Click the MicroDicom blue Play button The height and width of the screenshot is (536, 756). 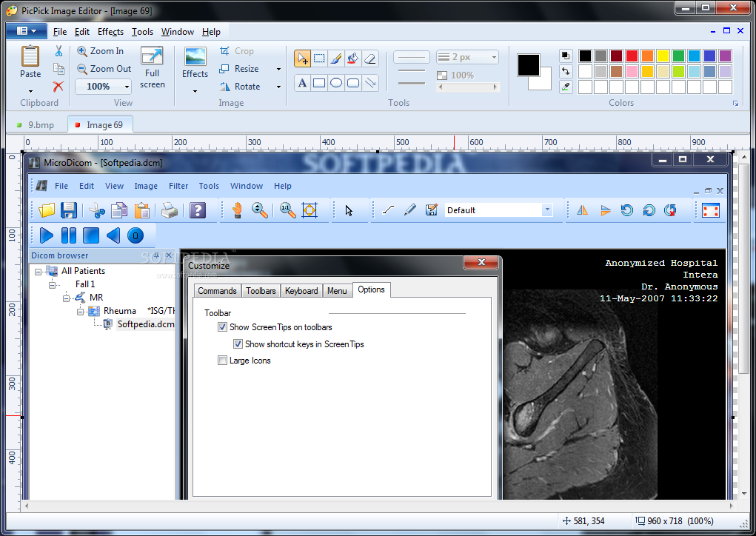tap(47, 235)
